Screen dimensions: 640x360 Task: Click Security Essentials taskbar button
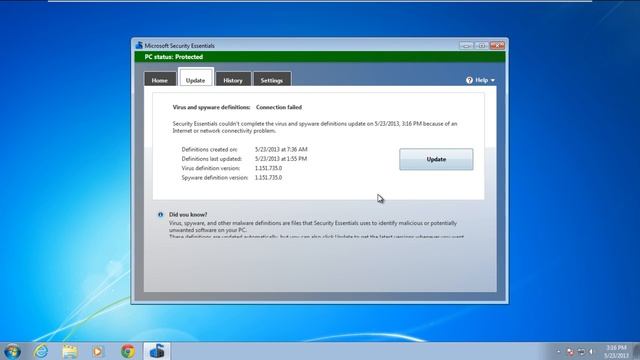[157, 351]
